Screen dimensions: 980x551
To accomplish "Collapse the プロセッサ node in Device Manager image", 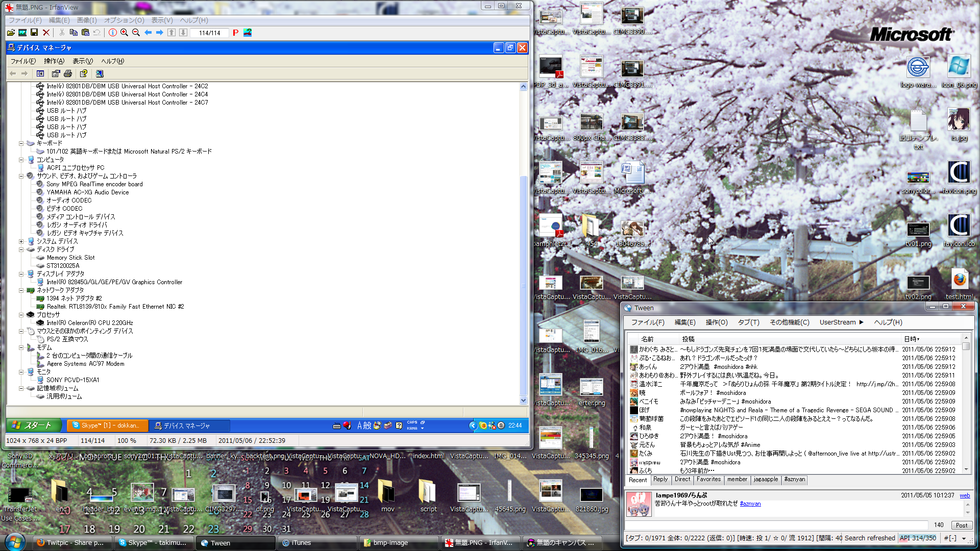I will [x=21, y=315].
